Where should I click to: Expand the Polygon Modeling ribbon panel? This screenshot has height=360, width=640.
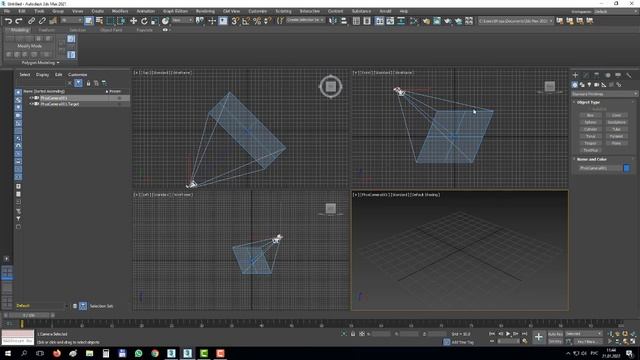[x=40, y=63]
